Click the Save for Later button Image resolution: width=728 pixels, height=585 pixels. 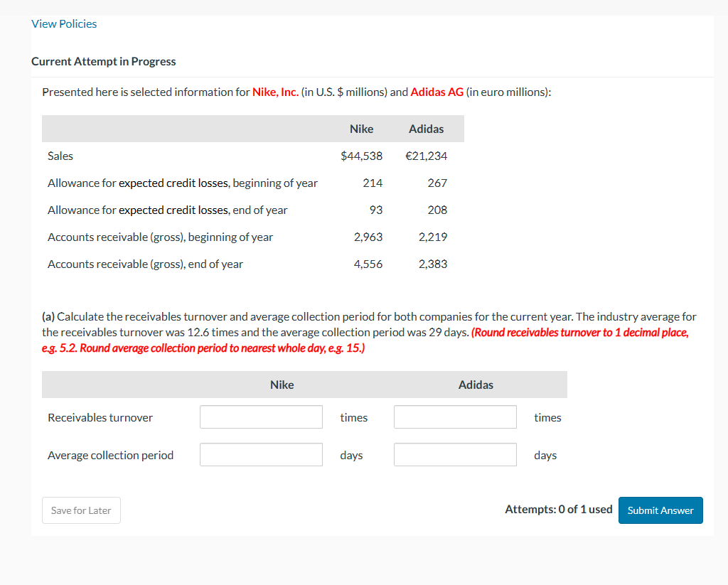tap(81, 510)
